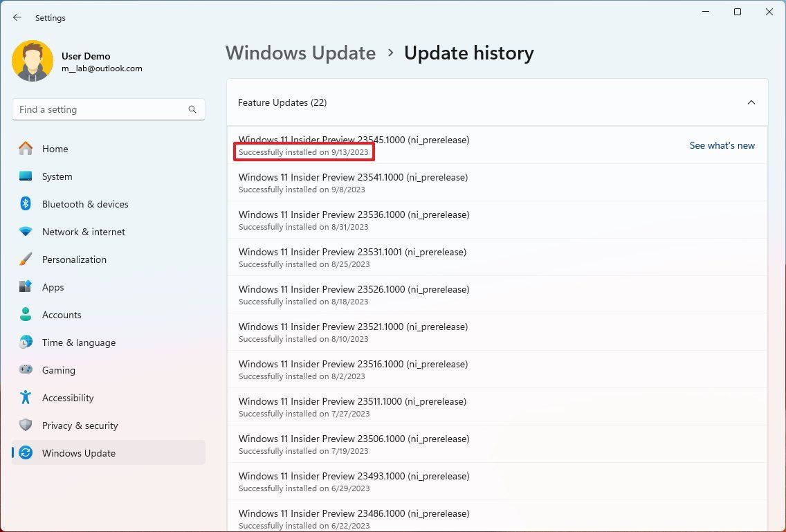The height and width of the screenshot is (532, 786).
Task: Select Home in the sidebar
Action: pos(55,149)
